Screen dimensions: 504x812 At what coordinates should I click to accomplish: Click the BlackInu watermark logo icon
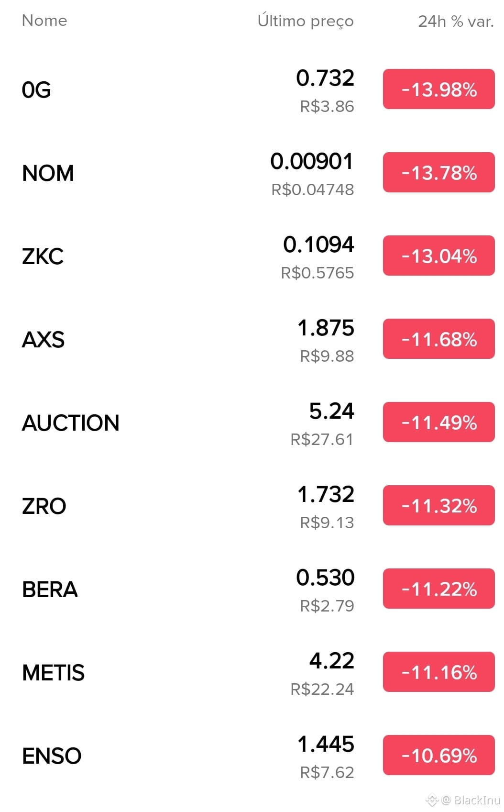click(432, 800)
